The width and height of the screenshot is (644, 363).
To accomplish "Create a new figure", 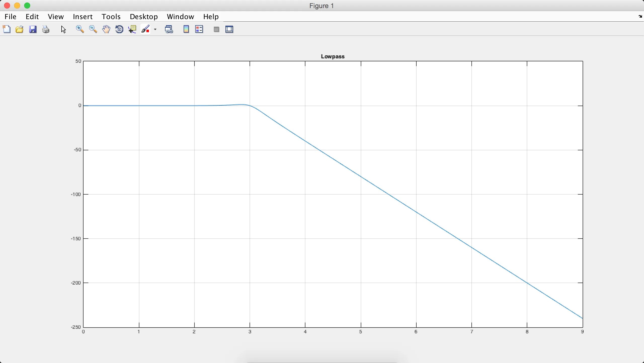I will pyautogui.click(x=7, y=29).
